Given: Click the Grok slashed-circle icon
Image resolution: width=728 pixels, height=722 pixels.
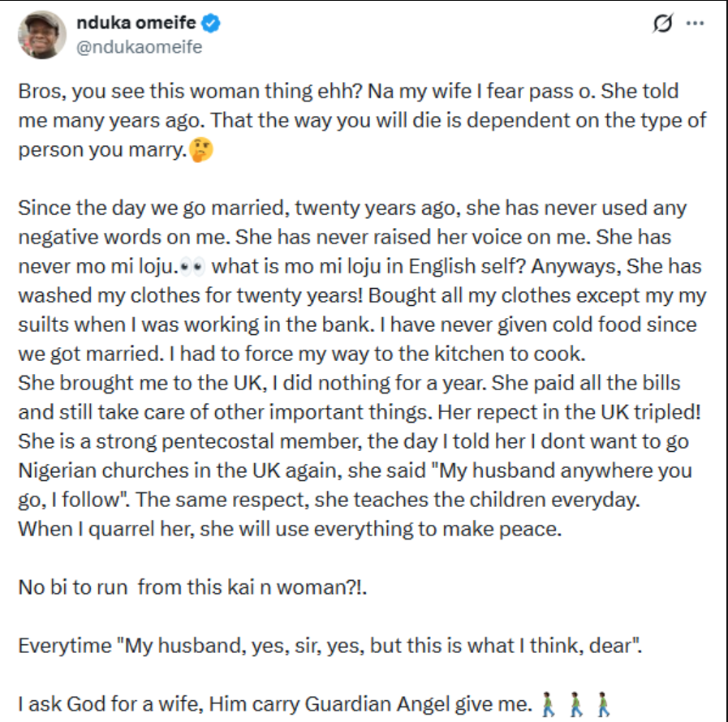Looking at the screenshot, I should coord(661,24).
